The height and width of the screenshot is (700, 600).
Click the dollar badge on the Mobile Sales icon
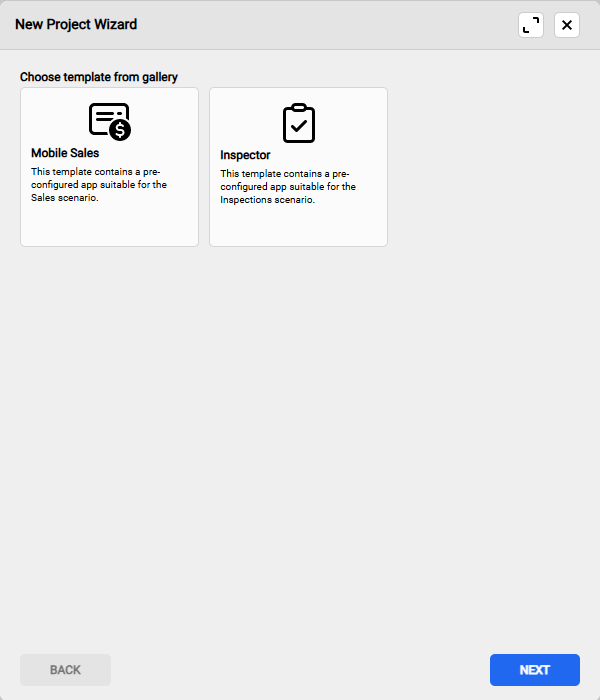pyautogui.click(x=120, y=131)
